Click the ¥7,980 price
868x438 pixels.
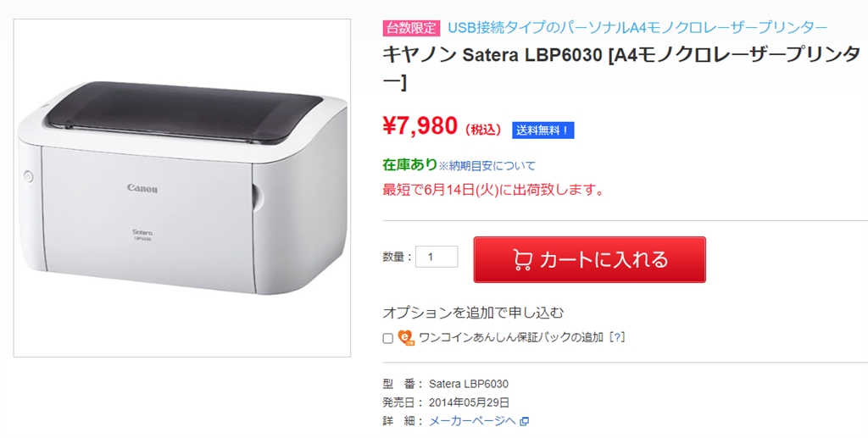point(420,127)
